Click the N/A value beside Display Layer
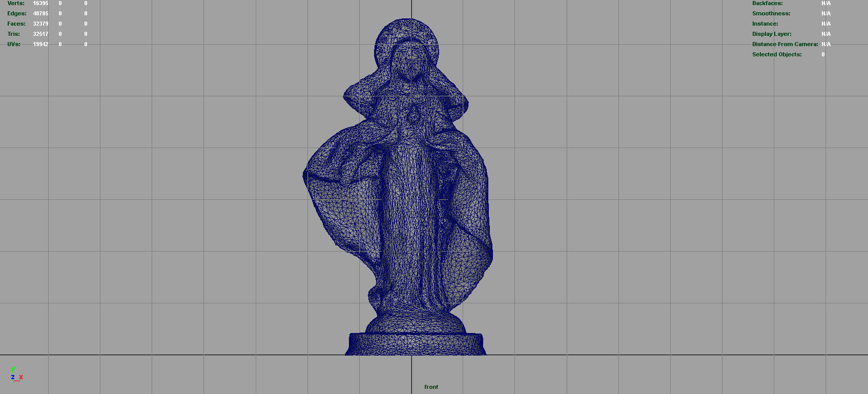Screen dimensions: 868x394 coord(826,34)
